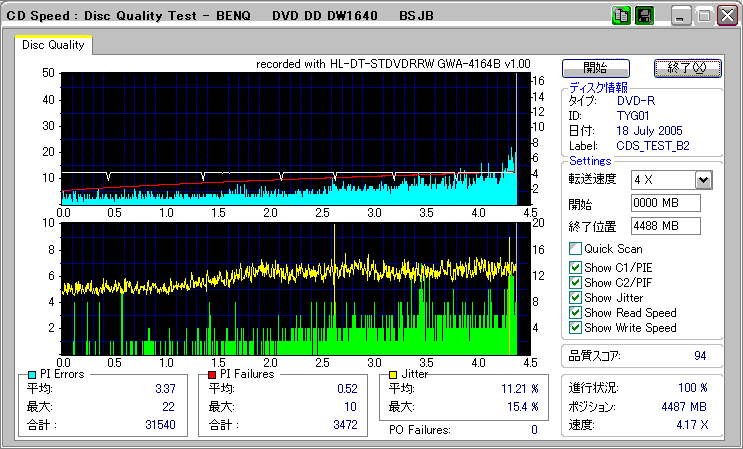Click the 終了(X) exit button
743x449 pixels.
(x=687, y=68)
